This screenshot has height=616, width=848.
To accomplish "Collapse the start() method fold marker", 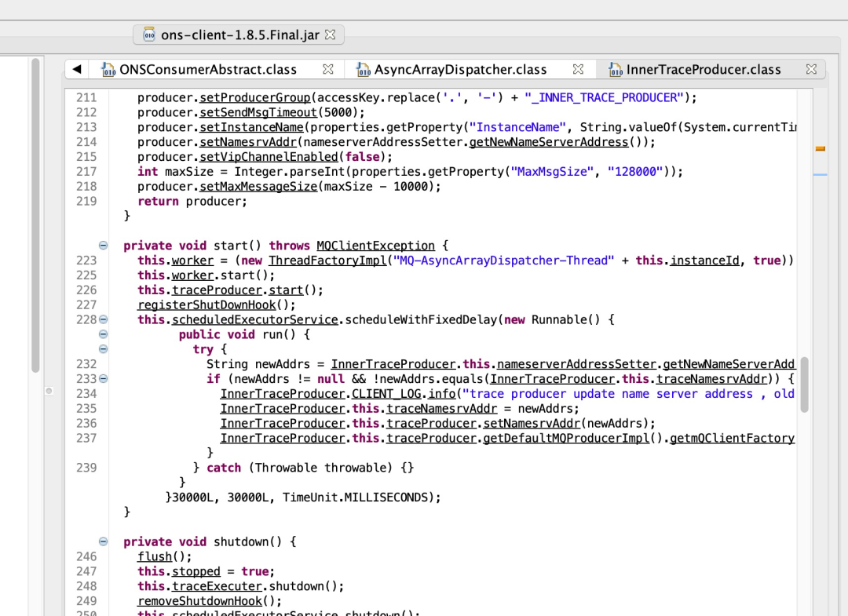I will click(104, 246).
